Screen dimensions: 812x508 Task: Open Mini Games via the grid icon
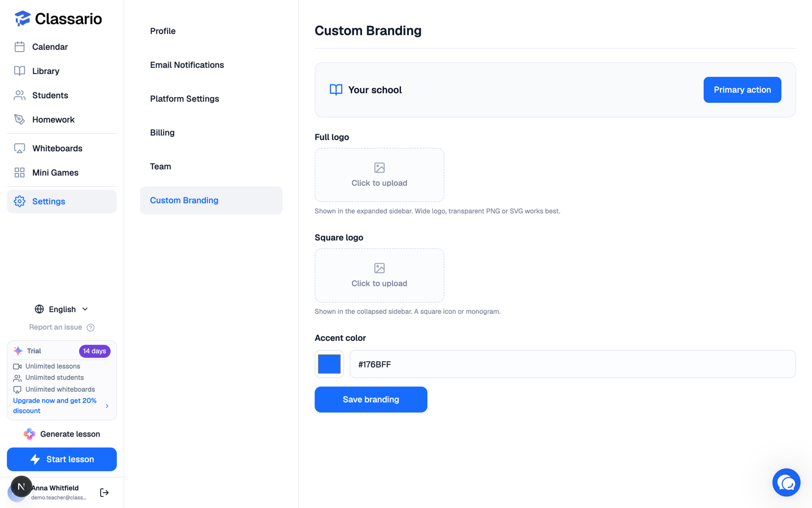(20, 173)
